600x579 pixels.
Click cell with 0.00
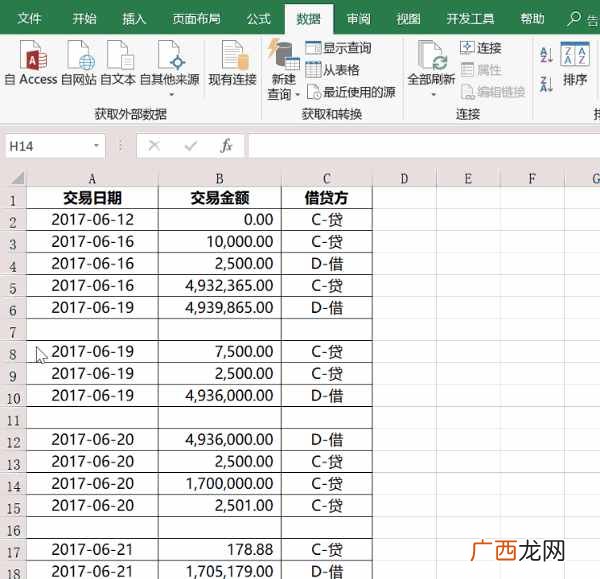coord(220,220)
